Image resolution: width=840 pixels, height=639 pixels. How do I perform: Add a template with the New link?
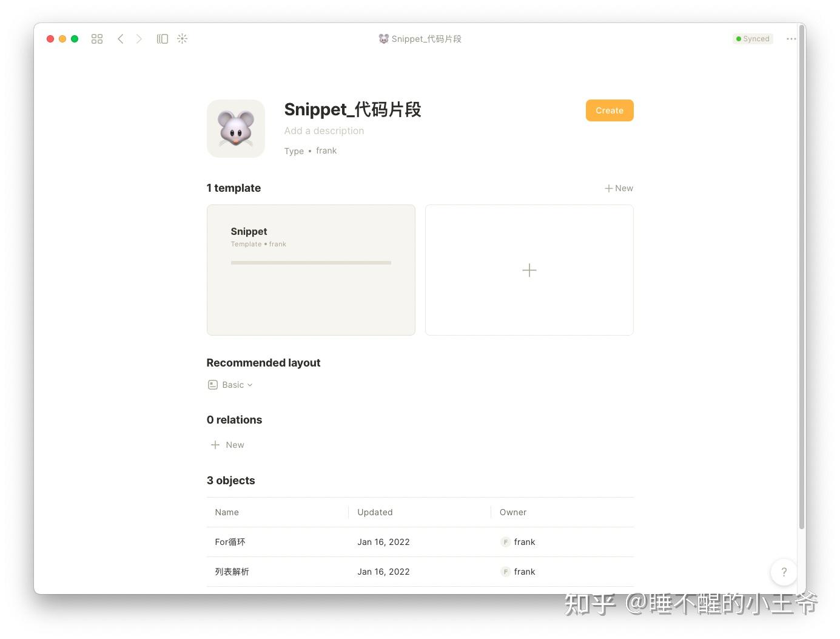click(x=619, y=188)
